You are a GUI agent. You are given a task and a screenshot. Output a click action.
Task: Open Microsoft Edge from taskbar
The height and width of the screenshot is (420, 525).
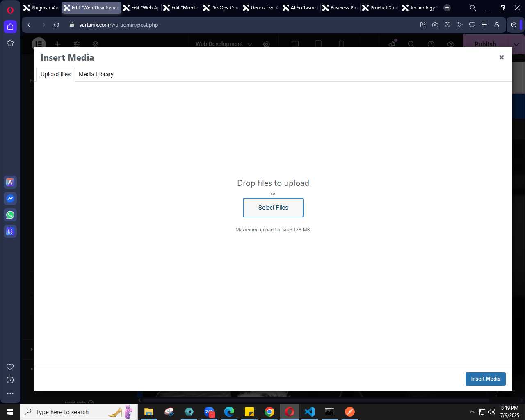coord(229,412)
